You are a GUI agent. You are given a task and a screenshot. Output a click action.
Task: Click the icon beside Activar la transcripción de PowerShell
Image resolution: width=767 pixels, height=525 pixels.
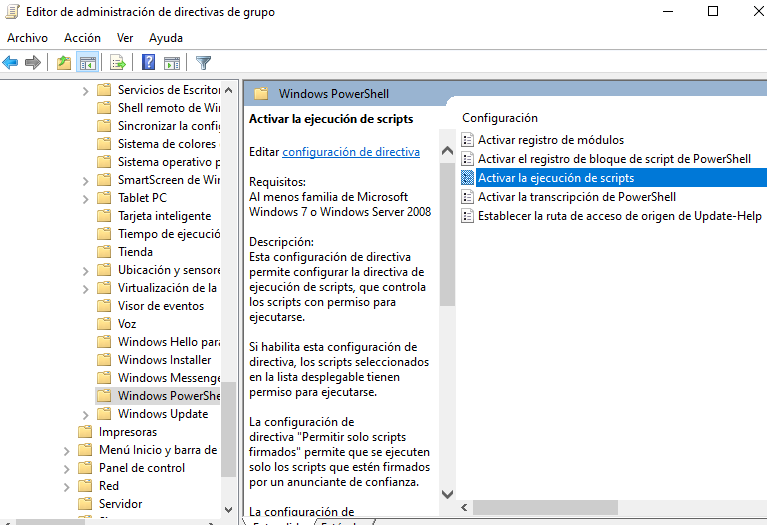pyautogui.click(x=468, y=197)
